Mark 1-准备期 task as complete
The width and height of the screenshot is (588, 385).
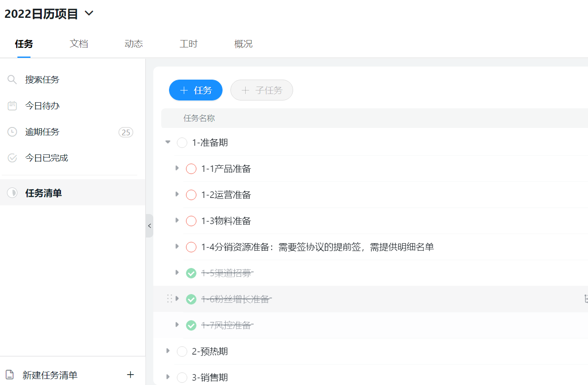click(x=182, y=143)
